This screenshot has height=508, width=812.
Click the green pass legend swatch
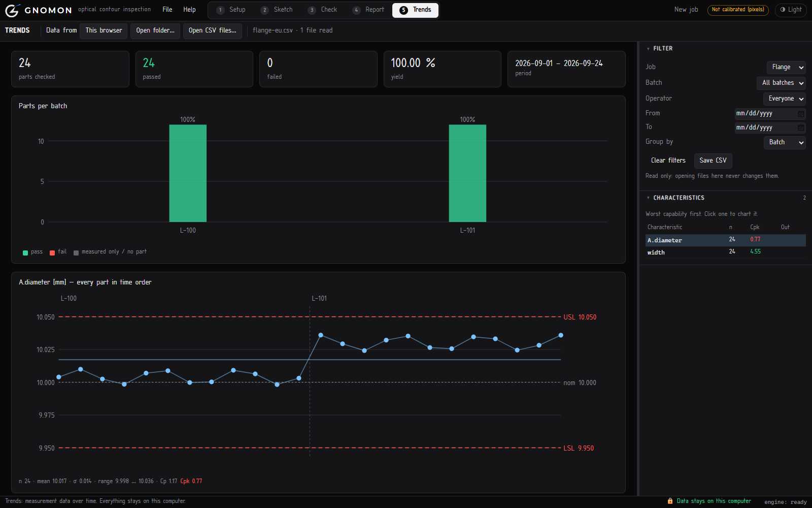coord(25,252)
